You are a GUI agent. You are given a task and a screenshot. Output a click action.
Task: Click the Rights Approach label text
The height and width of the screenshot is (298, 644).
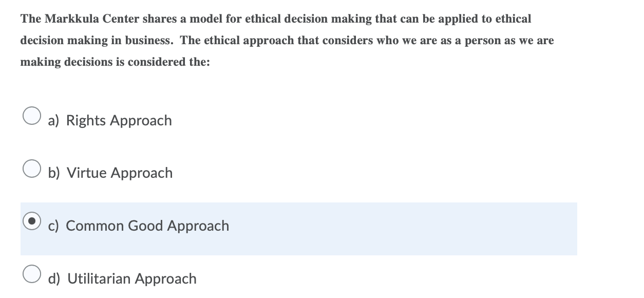119,120
